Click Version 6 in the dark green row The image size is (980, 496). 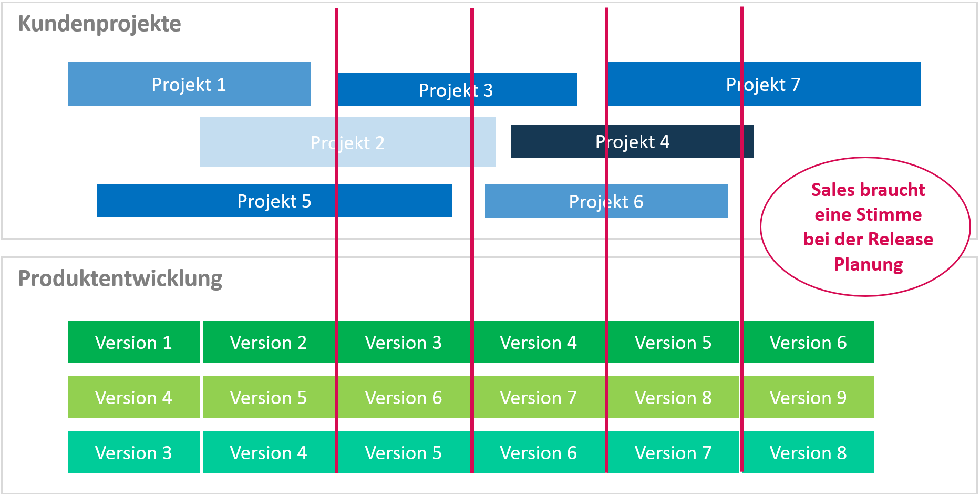(808, 342)
